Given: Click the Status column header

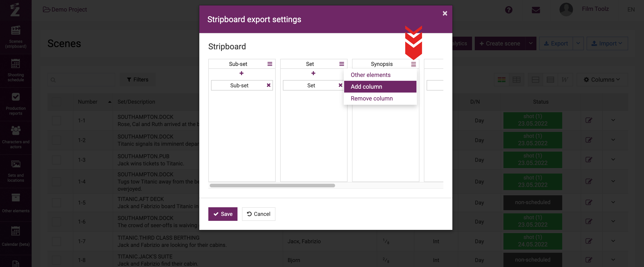Looking at the screenshot, I should (x=541, y=102).
